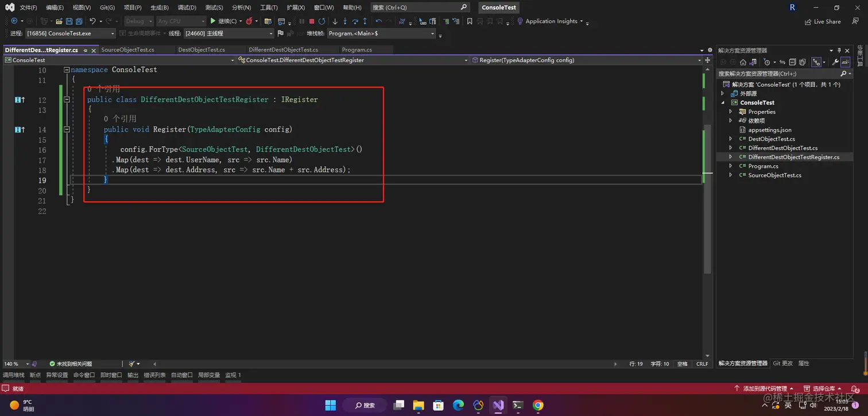Image resolution: width=868 pixels, height=416 pixels.
Task: Open Microsoft Edge from the taskbar
Action: pyautogui.click(x=458, y=405)
